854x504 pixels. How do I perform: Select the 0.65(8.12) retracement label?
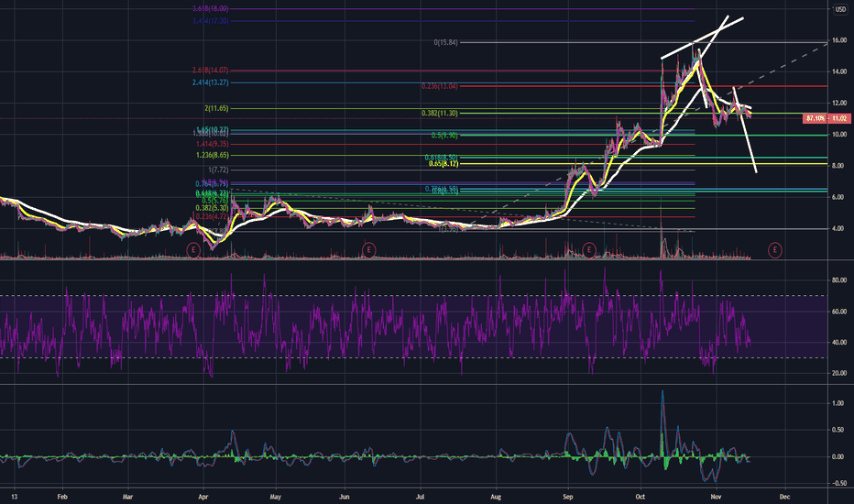pos(443,163)
